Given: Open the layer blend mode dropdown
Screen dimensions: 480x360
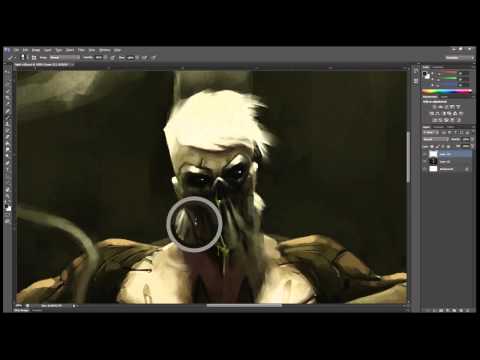Looking at the screenshot, I should 436,139.
